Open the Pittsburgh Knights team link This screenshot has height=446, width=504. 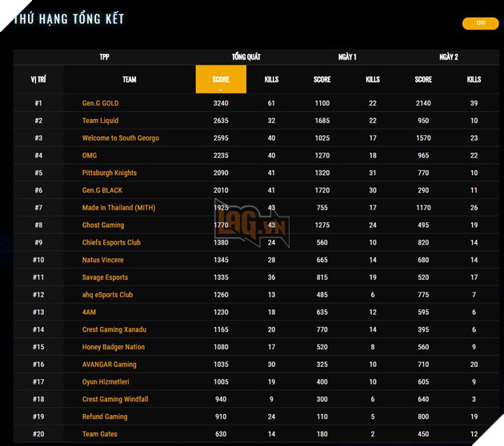[110, 173]
